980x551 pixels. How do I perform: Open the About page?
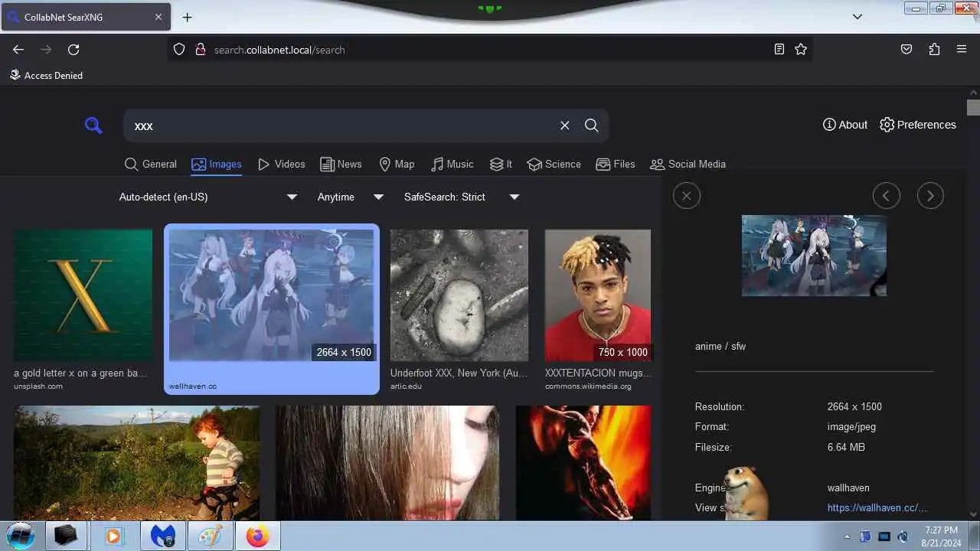coord(845,125)
